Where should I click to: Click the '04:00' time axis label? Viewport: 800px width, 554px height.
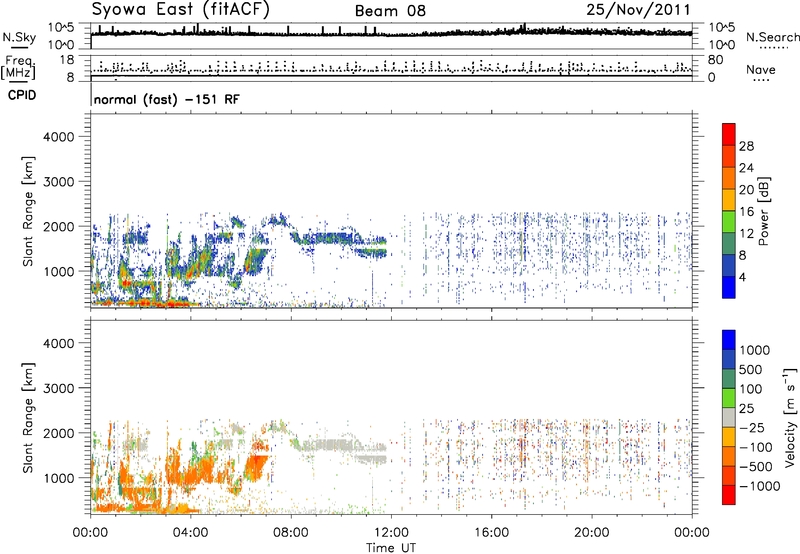pyautogui.click(x=190, y=533)
